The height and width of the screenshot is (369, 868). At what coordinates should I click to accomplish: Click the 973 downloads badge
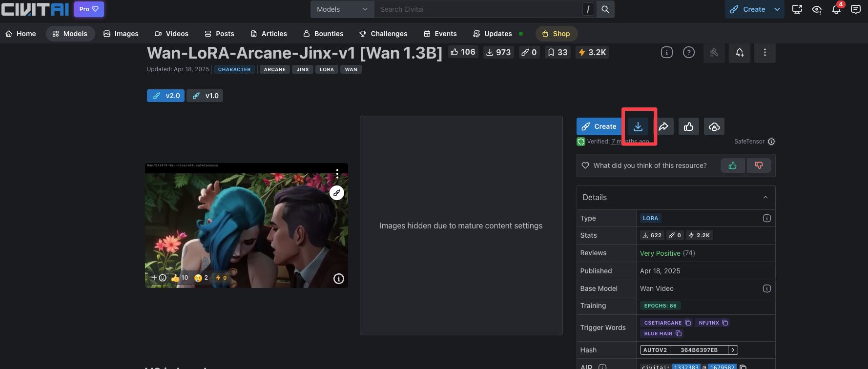498,52
